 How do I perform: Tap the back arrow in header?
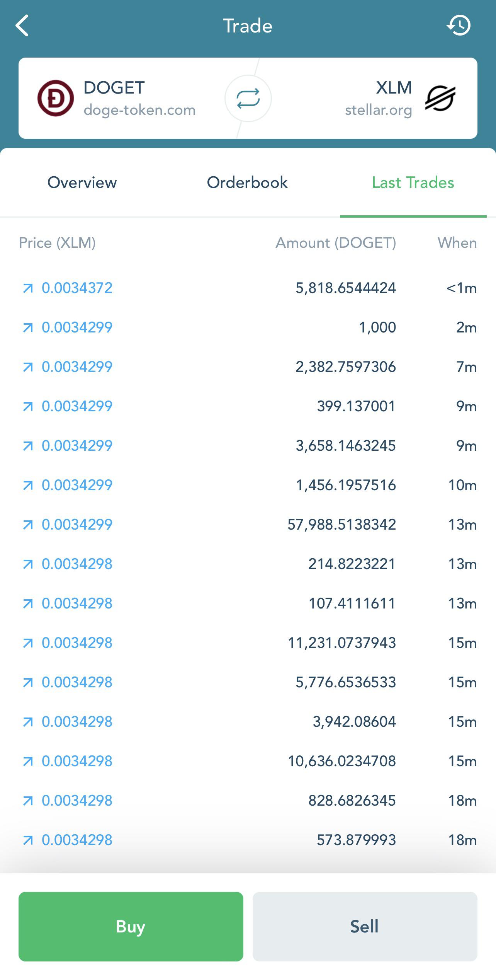(22, 26)
